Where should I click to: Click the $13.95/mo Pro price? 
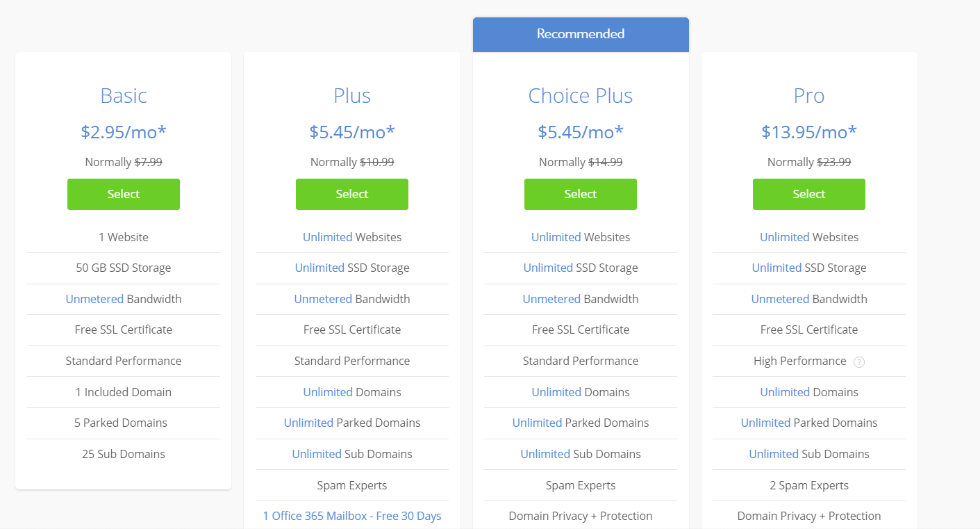pyautogui.click(x=809, y=131)
